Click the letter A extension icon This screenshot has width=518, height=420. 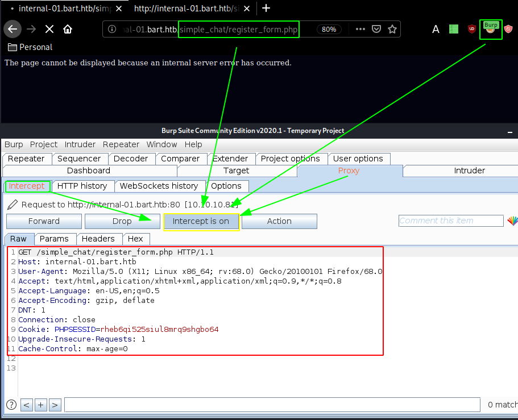click(x=436, y=30)
